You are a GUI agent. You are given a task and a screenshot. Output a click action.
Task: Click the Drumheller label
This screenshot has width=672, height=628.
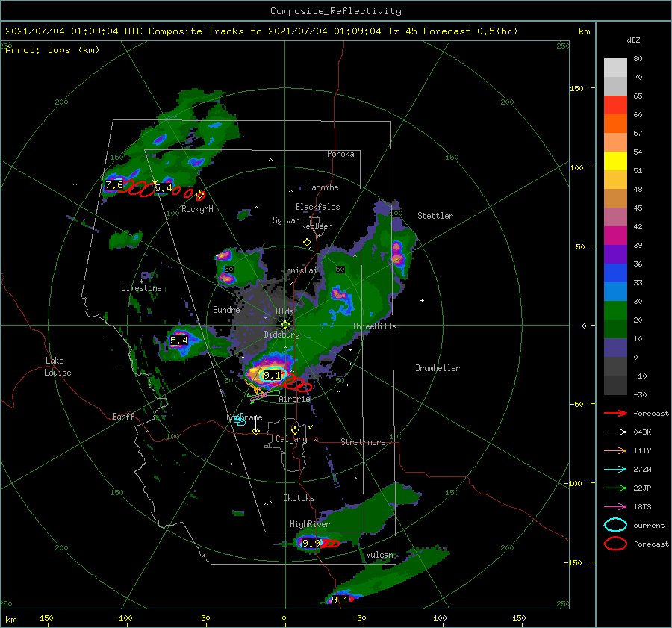pos(438,368)
